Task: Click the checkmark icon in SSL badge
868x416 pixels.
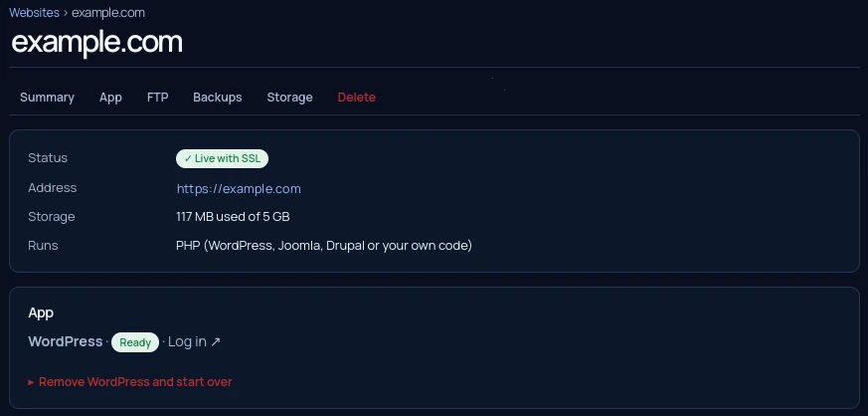Action: coord(188,158)
